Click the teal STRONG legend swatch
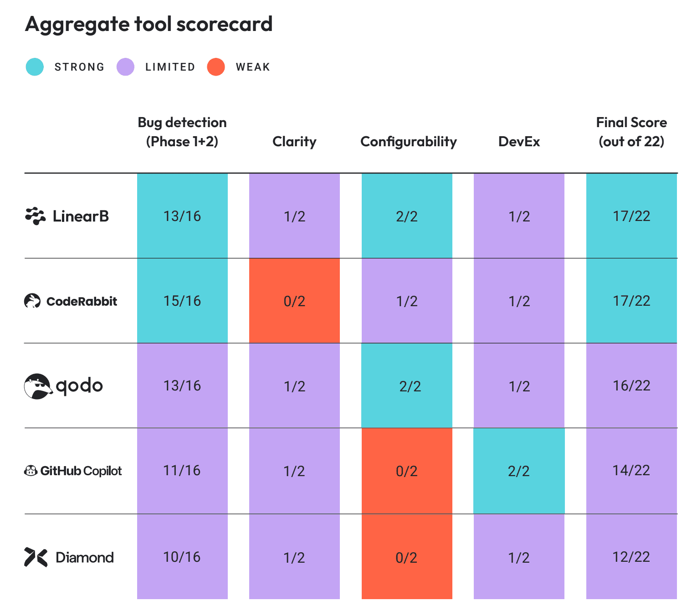Screen dimensions: 697x616 (35, 67)
